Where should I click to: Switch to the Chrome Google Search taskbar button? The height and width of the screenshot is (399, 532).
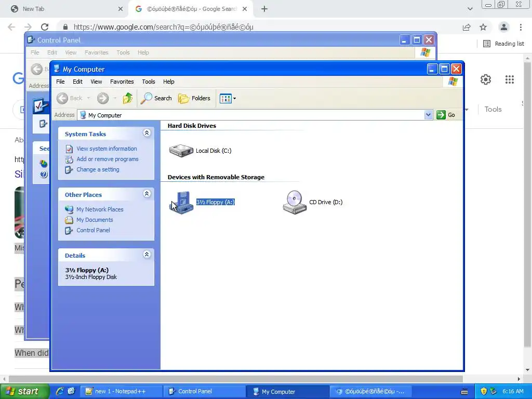[371, 391]
